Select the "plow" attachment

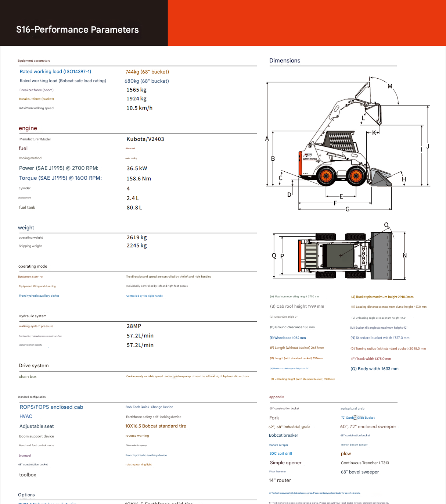click(x=346, y=454)
